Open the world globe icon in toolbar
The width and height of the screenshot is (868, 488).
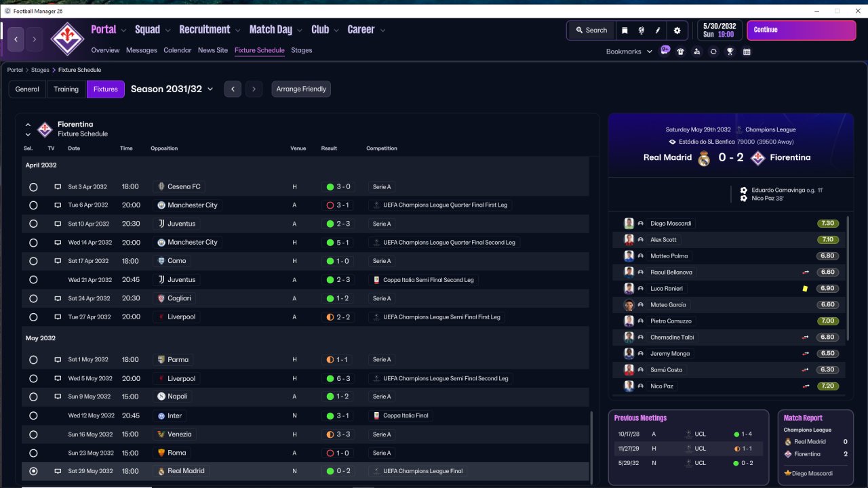pyautogui.click(x=641, y=30)
